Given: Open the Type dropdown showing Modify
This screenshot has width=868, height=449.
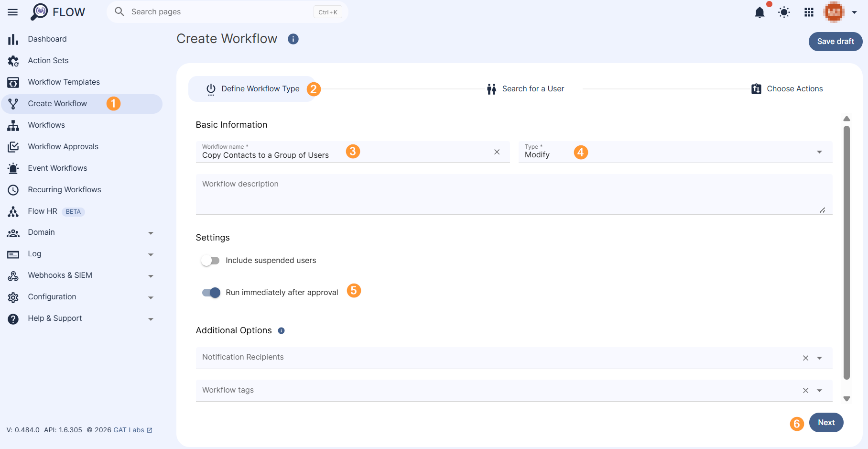Looking at the screenshot, I should pos(675,152).
